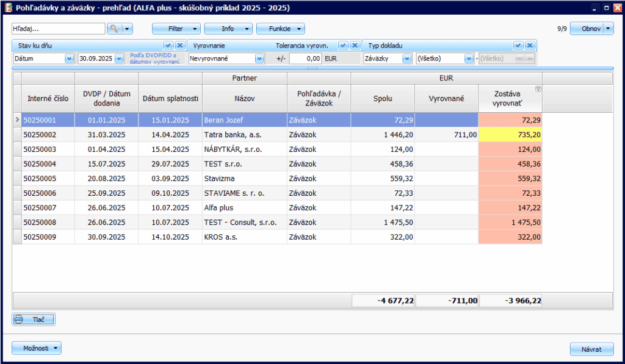Cancel the Vyrovnanie filter with X icon
The width and height of the screenshot is (625, 364).
(354, 45)
